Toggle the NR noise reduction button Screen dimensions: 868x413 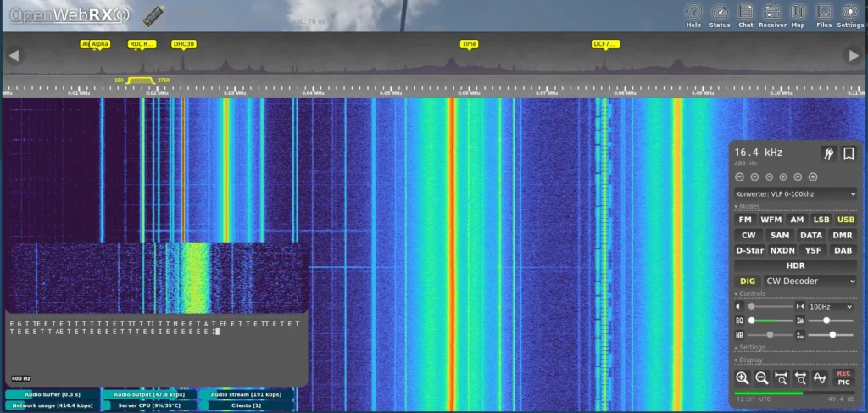739,335
